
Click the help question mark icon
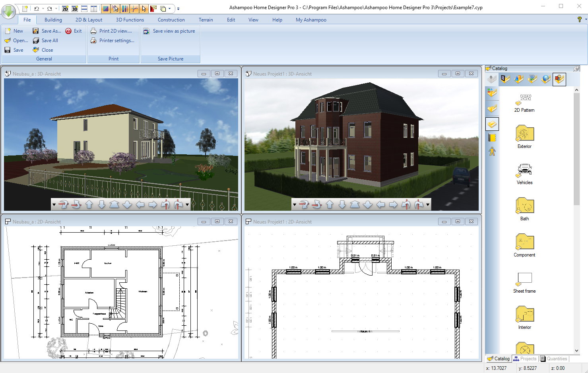579,19
